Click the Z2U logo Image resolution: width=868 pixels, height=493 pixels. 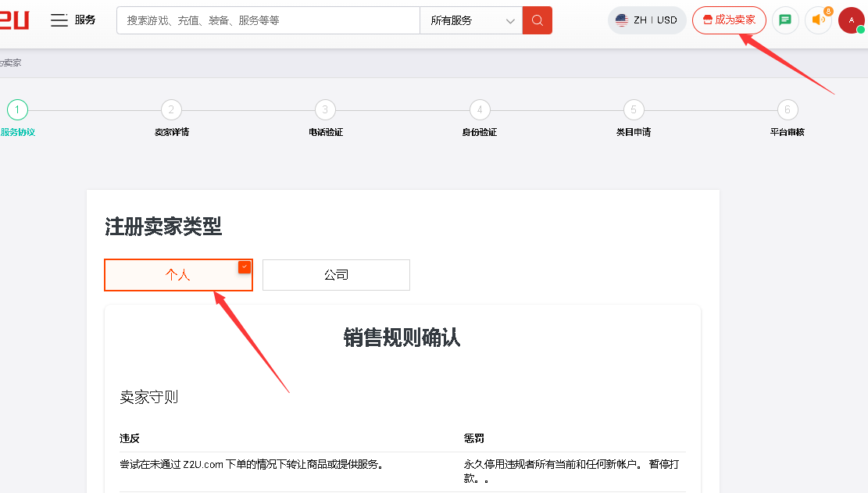click(14, 20)
